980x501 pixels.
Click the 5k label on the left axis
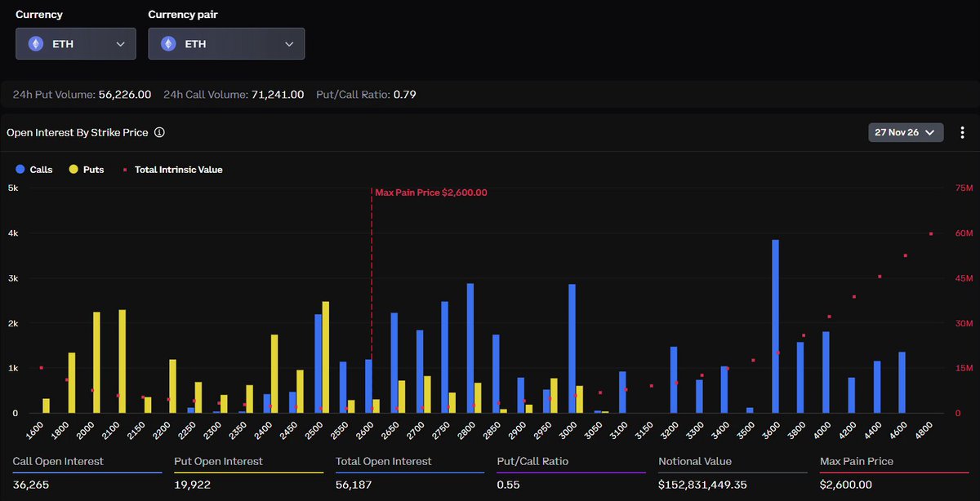tap(11, 188)
